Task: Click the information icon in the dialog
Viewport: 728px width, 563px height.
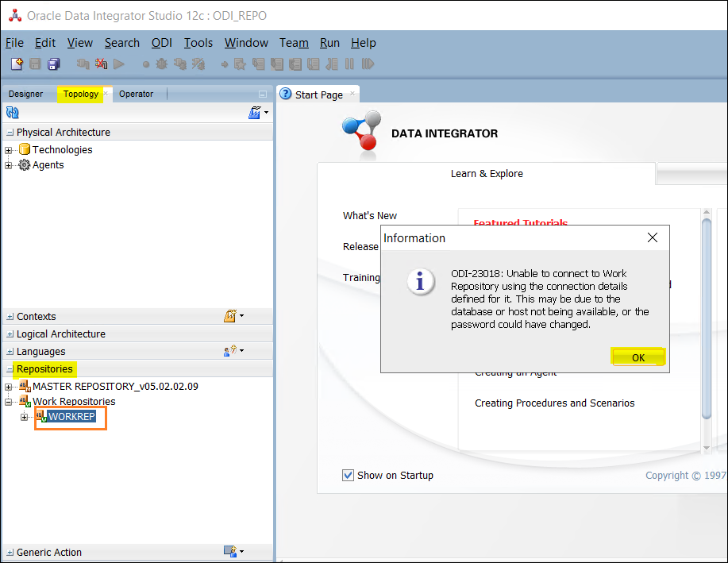Action: 421,281
